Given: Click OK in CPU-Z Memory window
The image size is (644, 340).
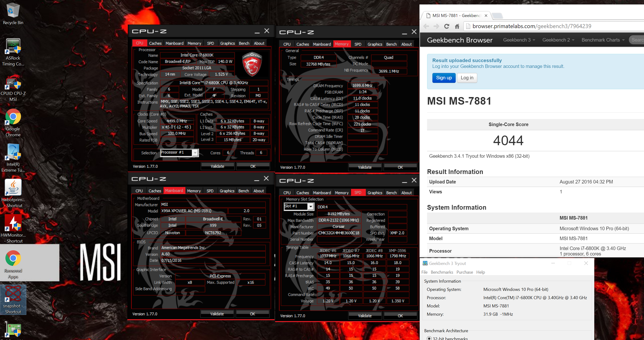Looking at the screenshot, I should 400,167.
